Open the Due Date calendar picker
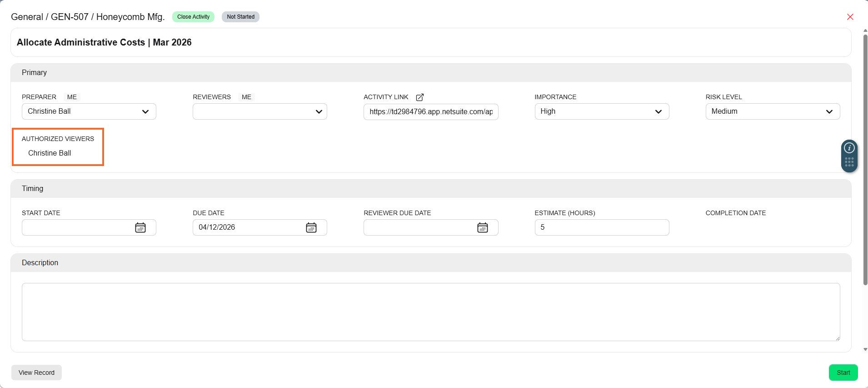 (x=311, y=227)
